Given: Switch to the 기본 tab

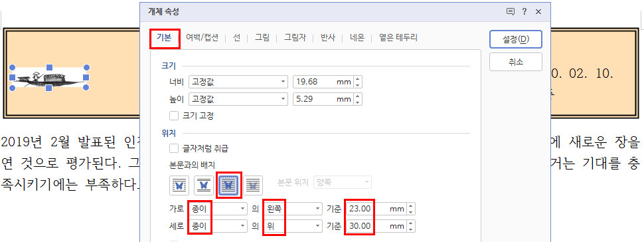Looking at the screenshot, I should (164, 39).
